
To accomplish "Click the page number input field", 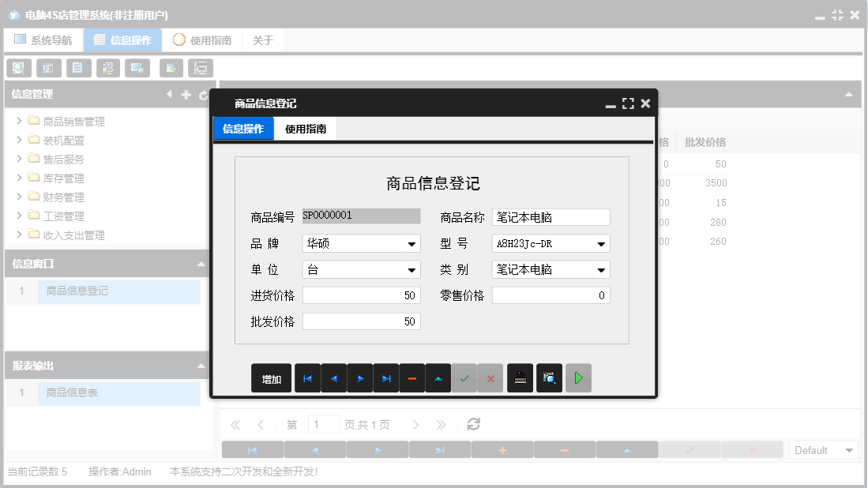I will tap(323, 424).
